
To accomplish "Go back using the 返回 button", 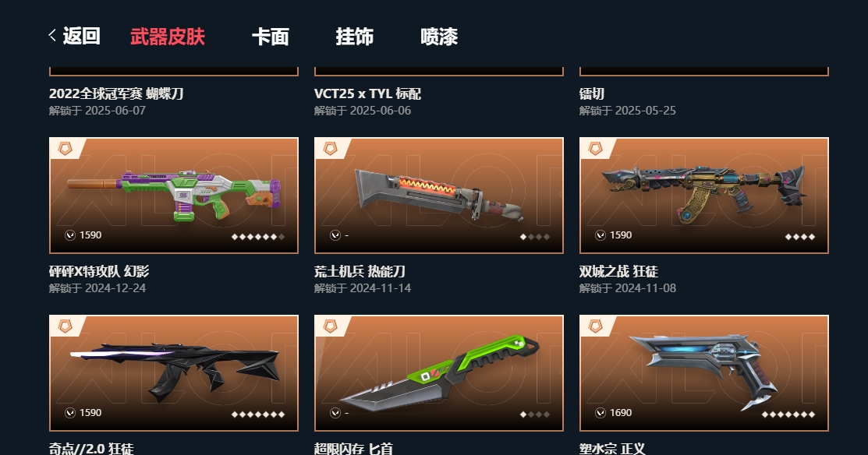I will [74, 36].
